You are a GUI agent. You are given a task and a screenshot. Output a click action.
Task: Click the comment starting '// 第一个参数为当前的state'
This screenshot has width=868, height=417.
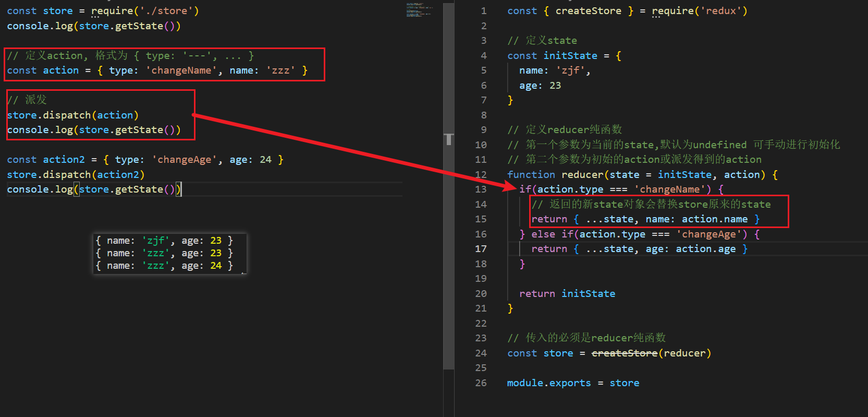[x=674, y=145]
